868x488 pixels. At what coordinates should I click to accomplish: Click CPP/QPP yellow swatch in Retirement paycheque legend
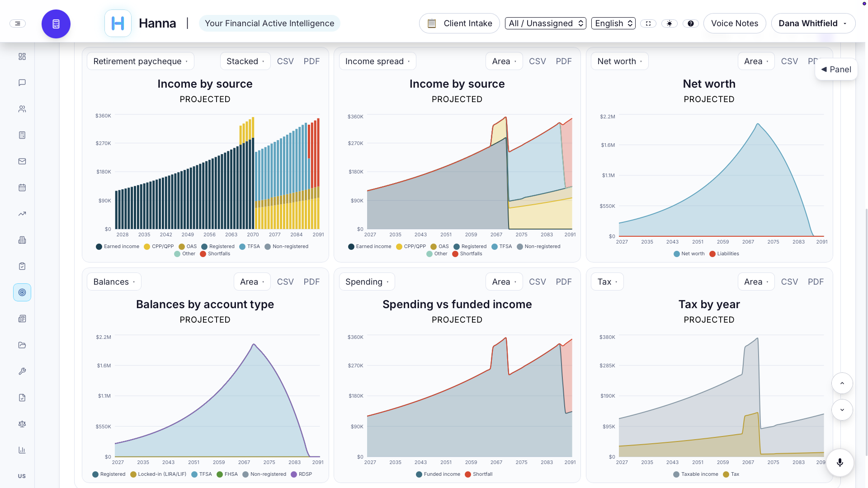click(x=147, y=247)
